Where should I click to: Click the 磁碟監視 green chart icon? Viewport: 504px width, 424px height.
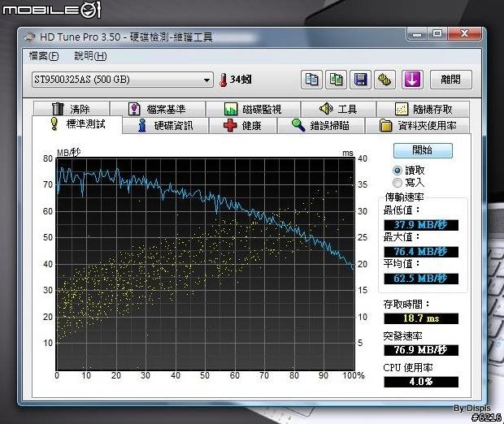click(x=231, y=109)
